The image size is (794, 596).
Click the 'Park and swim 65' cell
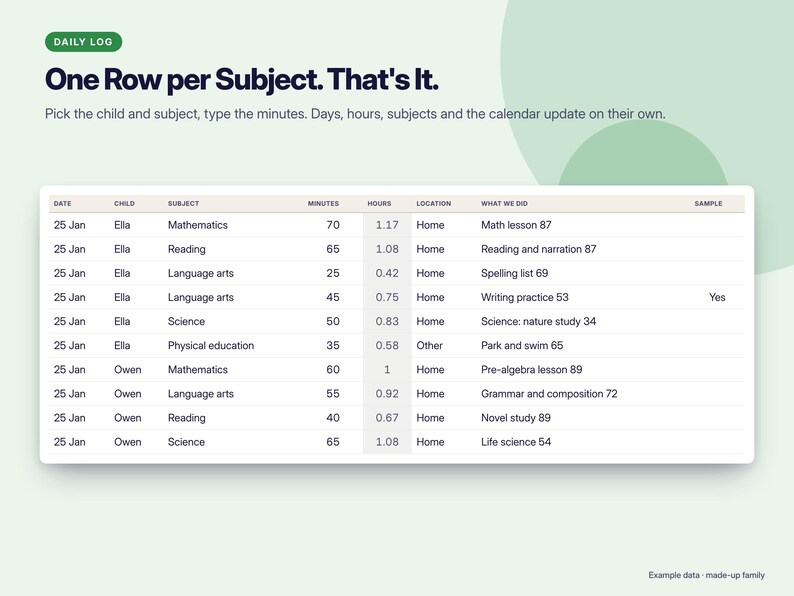click(522, 345)
